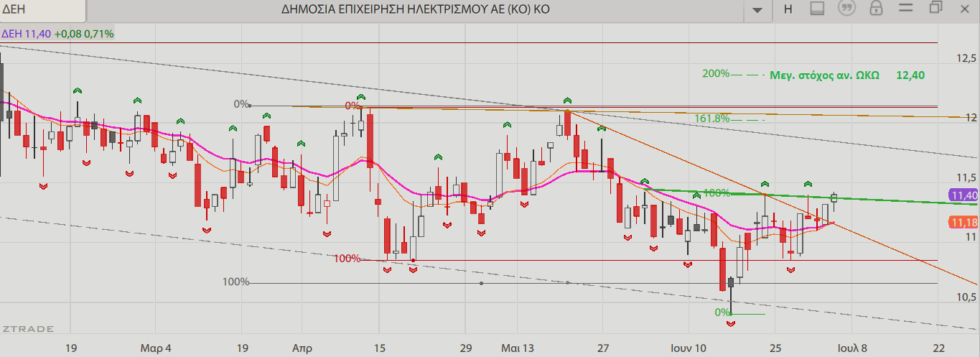Select the green 161.8% Fibonacci label
Viewport: 980px width, 357px height.
[x=712, y=119]
